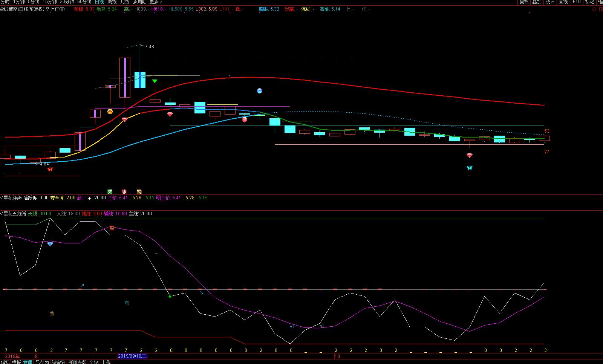Click the green down-triangle signal marker

pos(155,81)
